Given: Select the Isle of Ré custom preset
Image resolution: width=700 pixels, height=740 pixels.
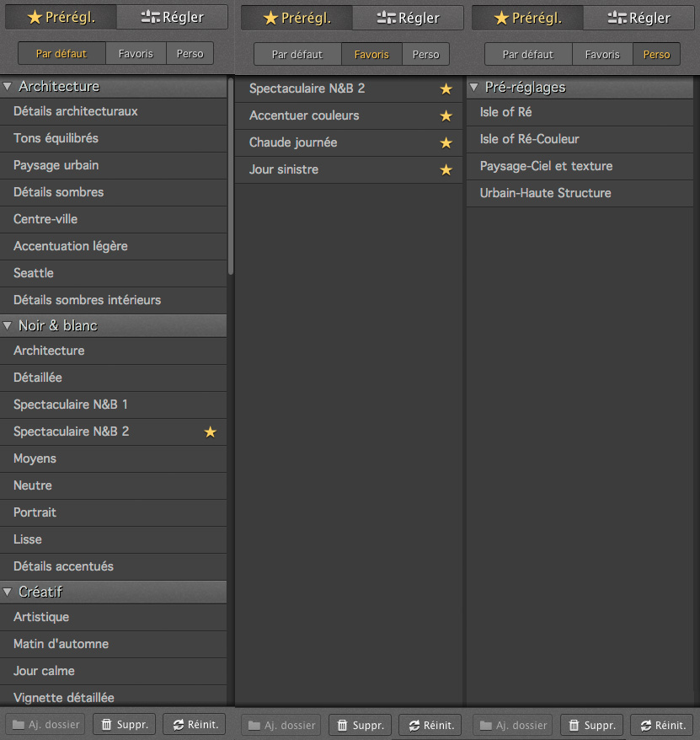Looking at the screenshot, I should [580, 112].
